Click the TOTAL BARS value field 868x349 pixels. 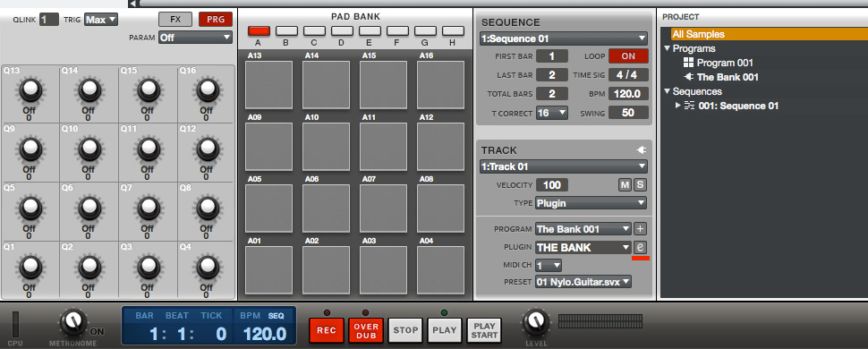tap(552, 94)
